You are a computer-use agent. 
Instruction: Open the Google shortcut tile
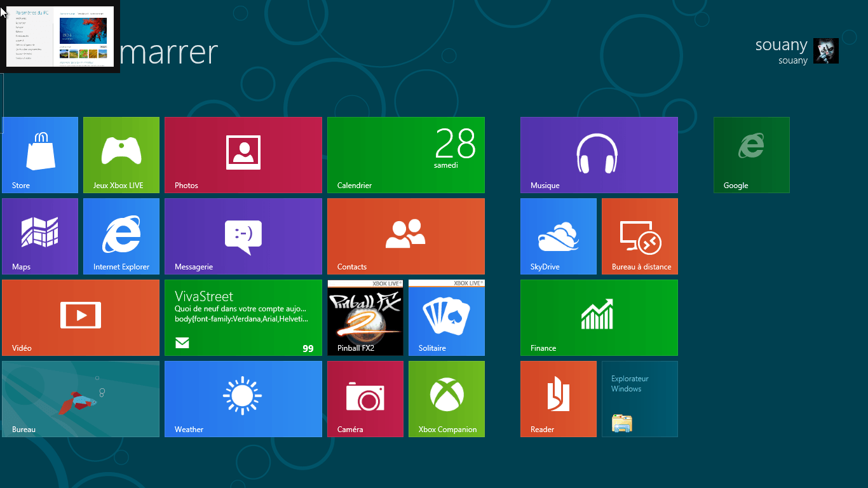[752, 155]
